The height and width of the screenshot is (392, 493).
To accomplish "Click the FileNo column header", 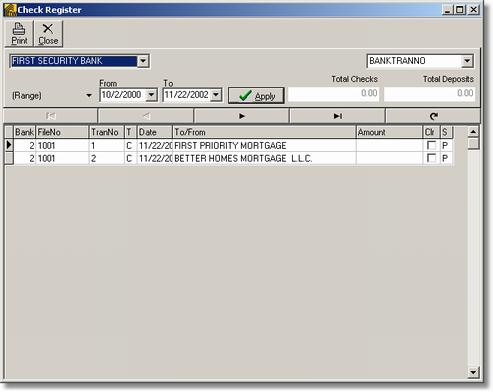I will (62, 132).
